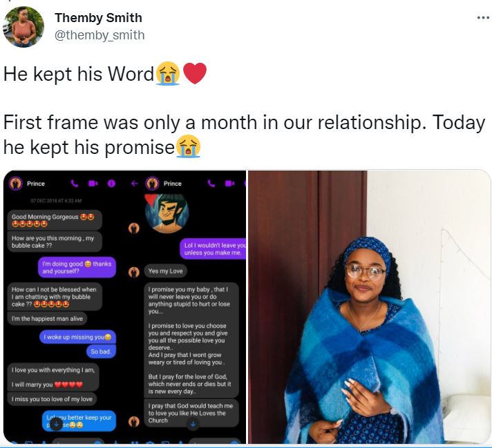Go back using purple arrow in second chat

[x=135, y=184]
